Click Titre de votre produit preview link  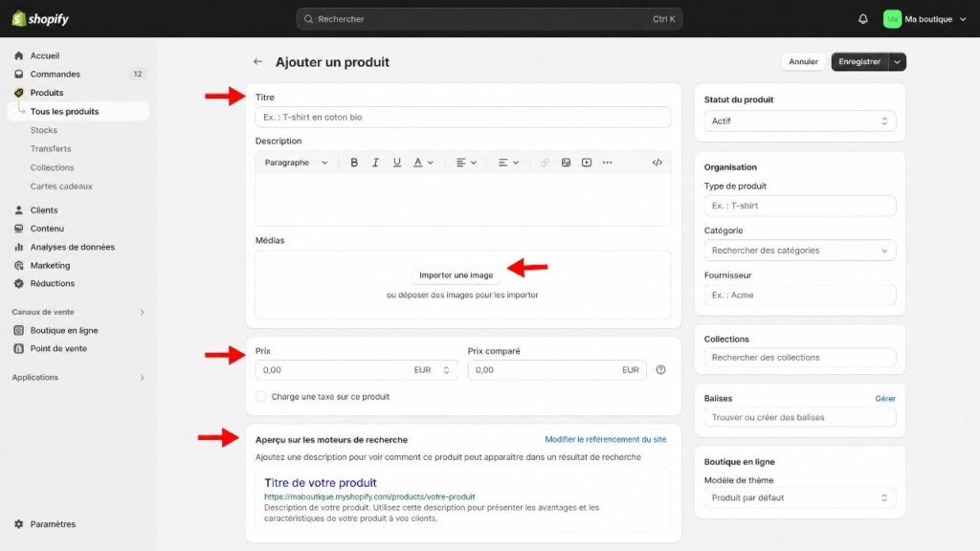[x=320, y=482]
